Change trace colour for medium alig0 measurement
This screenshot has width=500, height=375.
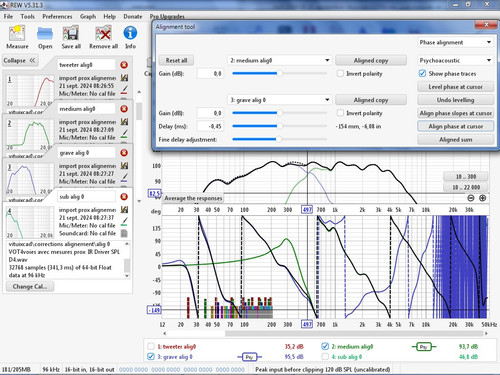tap(124, 133)
